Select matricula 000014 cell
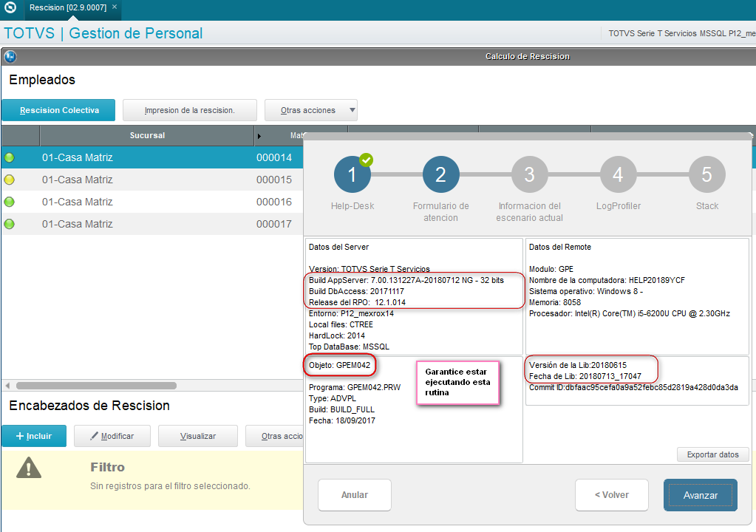 [274, 157]
